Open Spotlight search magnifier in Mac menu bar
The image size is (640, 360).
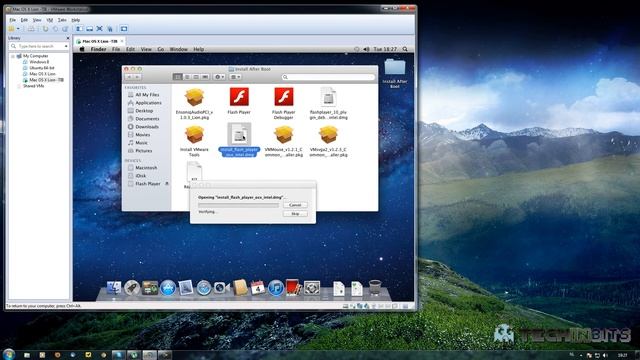[x=405, y=49]
